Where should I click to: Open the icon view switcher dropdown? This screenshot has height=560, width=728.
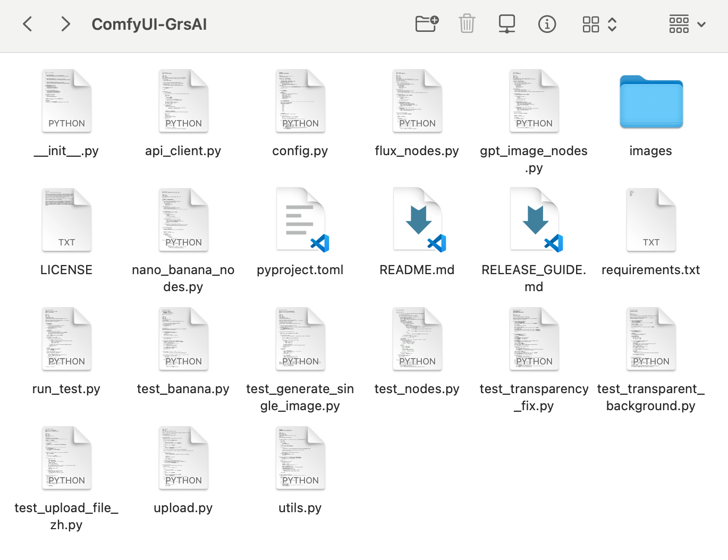click(599, 24)
